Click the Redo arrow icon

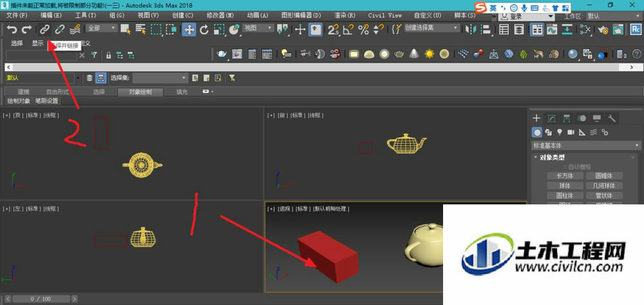[26, 29]
